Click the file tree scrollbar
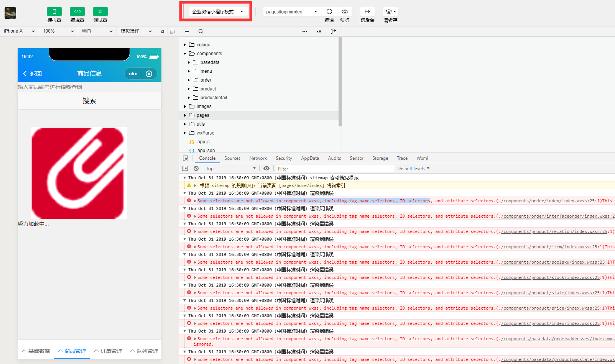Viewport: 615px width, 364px height. point(340,82)
